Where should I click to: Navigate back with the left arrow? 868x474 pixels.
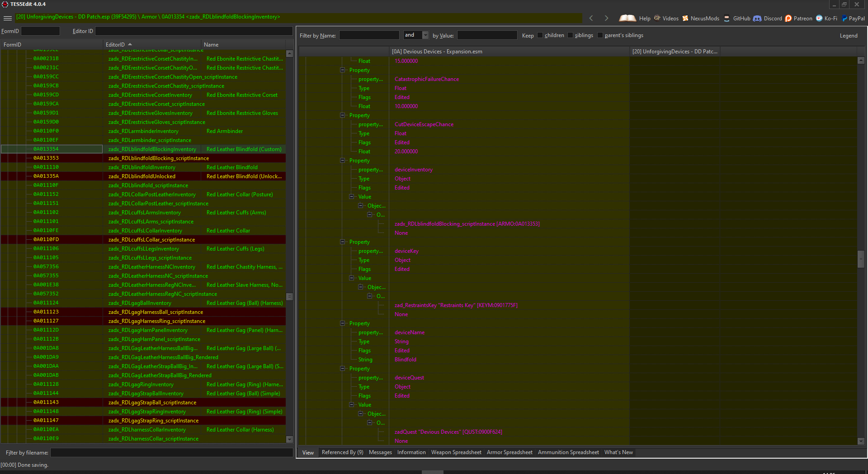pyautogui.click(x=591, y=18)
